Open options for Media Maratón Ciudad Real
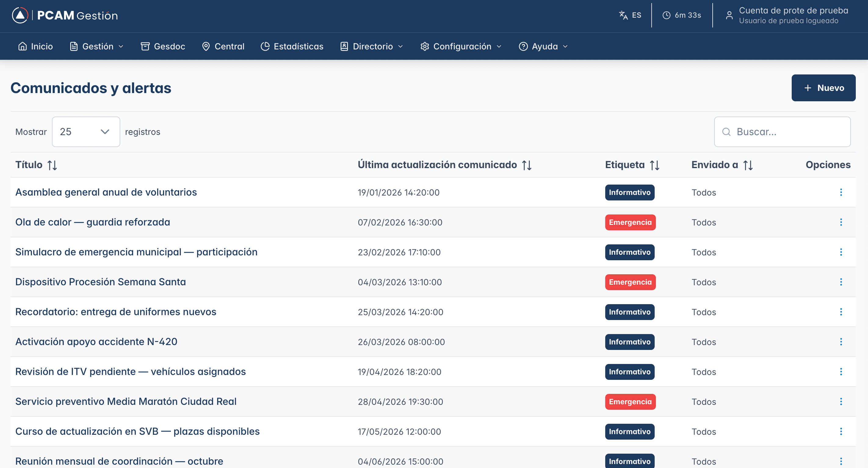 tap(841, 401)
